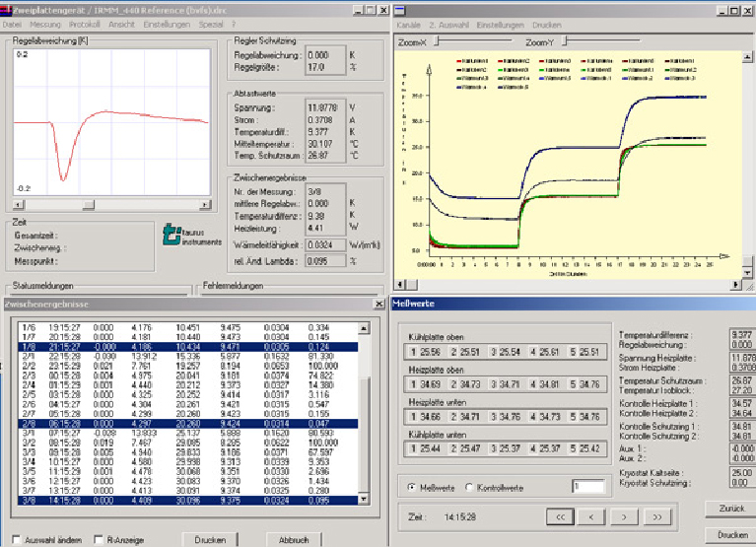Jump to last measurement with >> button
Screen dimensions: 756x547
[656, 514]
